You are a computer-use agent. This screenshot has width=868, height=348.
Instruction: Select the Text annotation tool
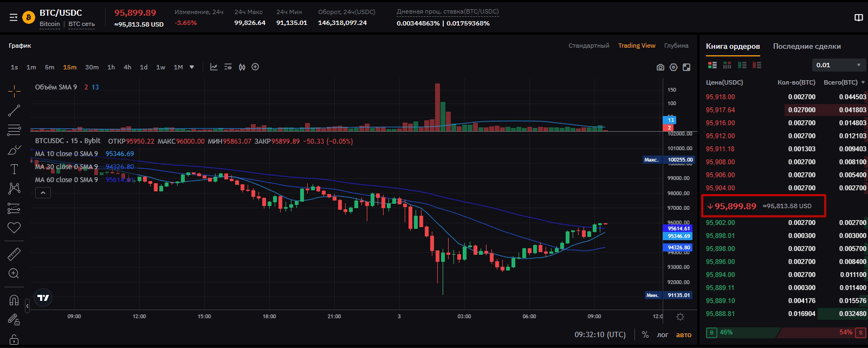point(14,169)
